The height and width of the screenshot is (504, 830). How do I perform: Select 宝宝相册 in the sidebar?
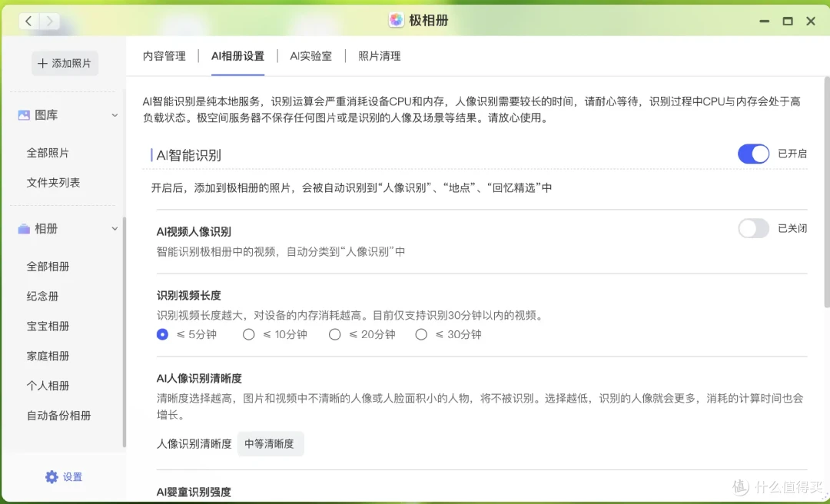point(48,326)
